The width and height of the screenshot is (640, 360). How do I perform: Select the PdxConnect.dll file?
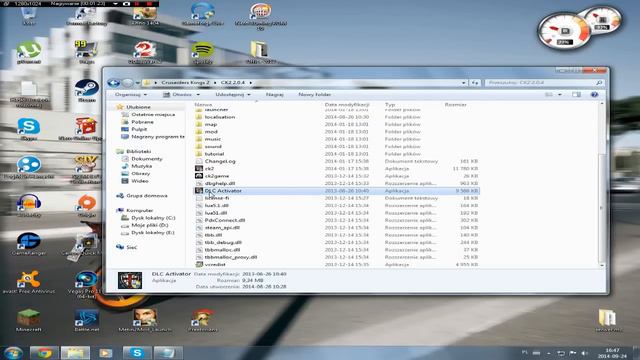click(336, 220)
